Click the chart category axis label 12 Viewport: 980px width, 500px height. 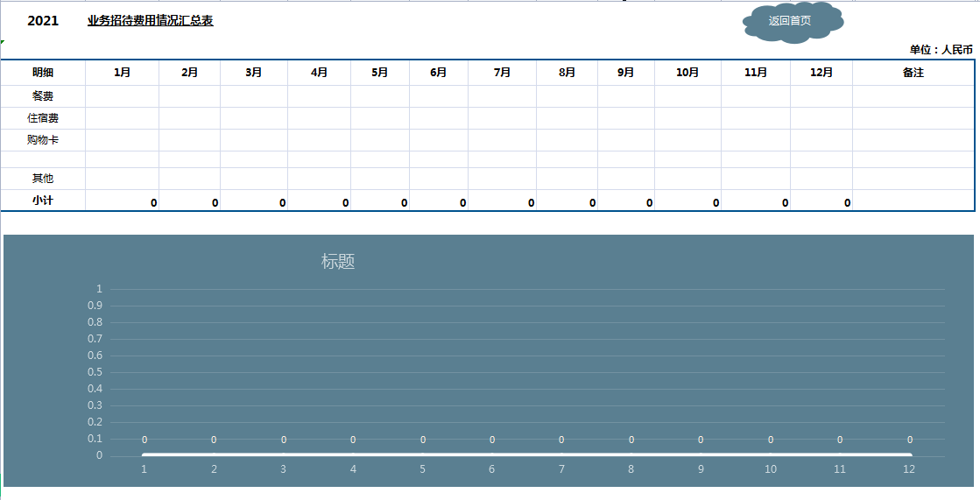(909, 469)
